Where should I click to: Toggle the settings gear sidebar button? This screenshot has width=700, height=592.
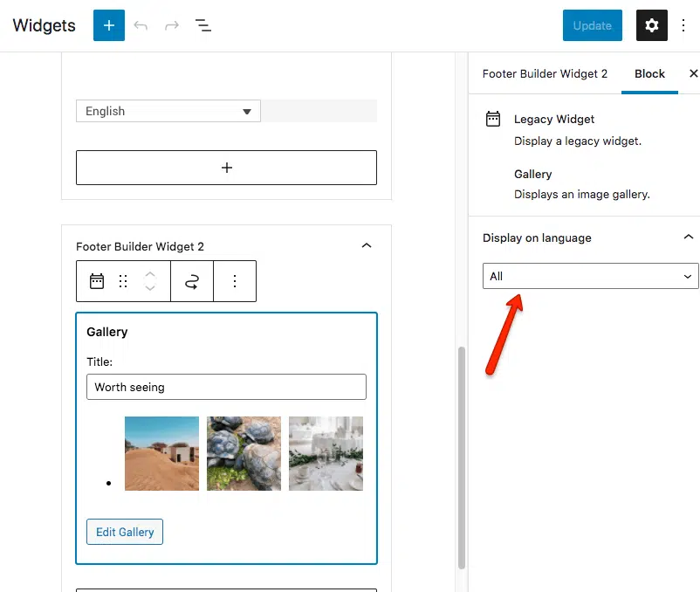point(652,25)
